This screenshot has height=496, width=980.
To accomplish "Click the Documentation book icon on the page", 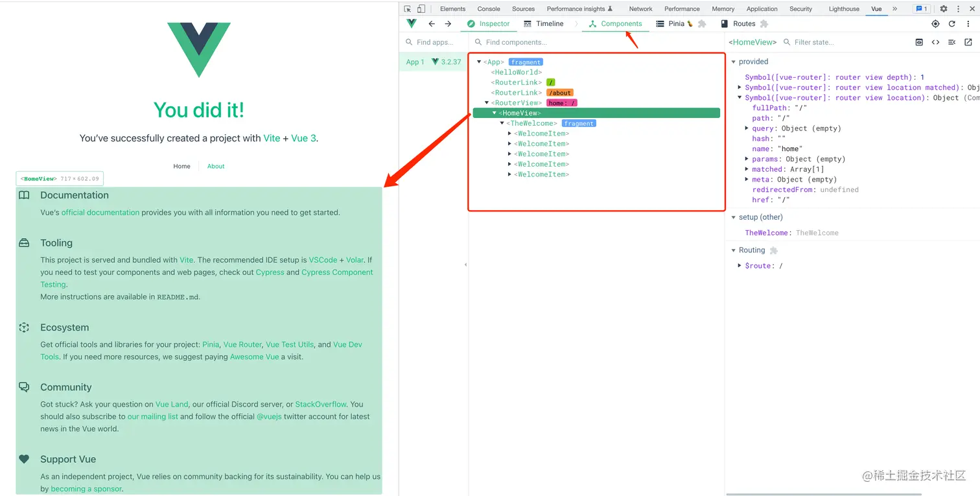I will (x=24, y=195).
